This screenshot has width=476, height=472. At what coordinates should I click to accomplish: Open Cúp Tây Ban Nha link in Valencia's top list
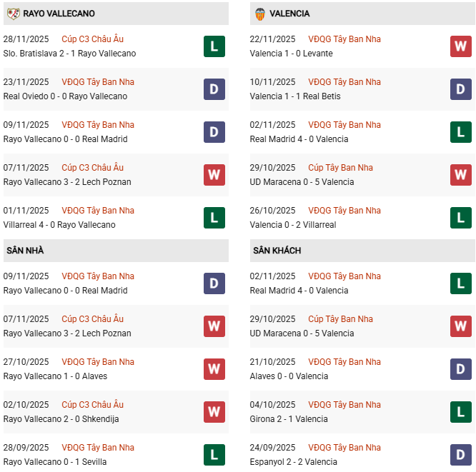(x=340, y=168)
